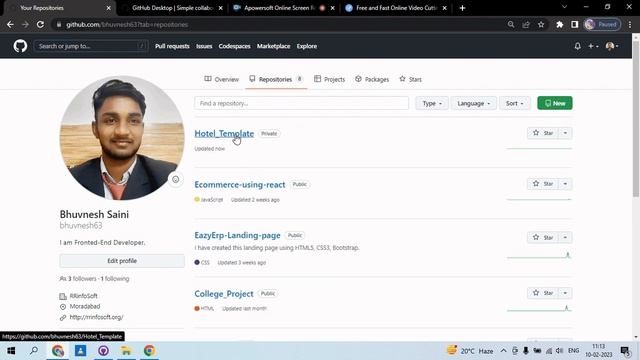Screen dimensions: 640x360
Task: Open the GitHub home logo
Action: click(x=20, y=46)
